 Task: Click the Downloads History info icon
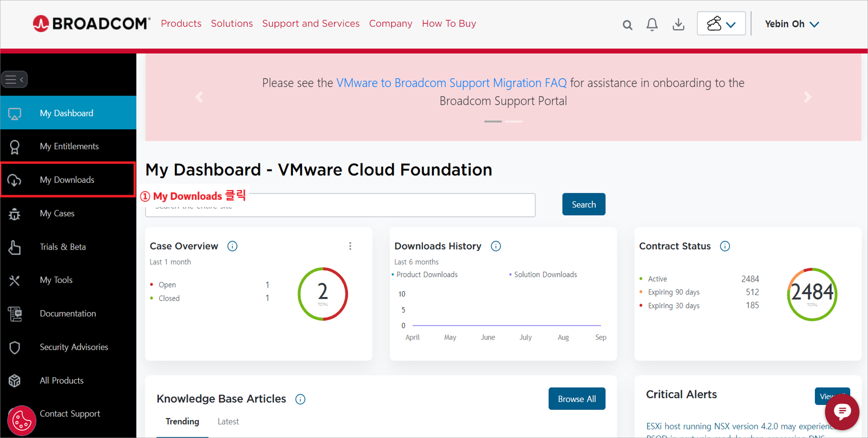click(x=495, y=246)
